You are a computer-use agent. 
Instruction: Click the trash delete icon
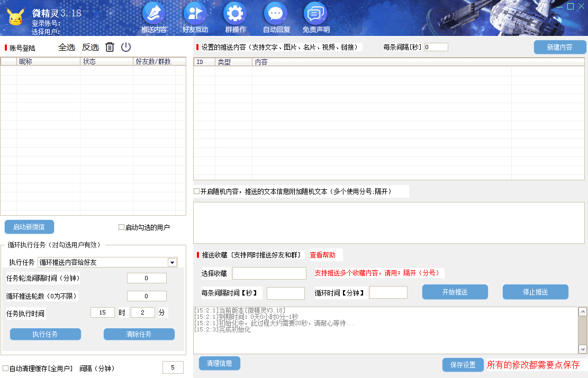point(110,47)
